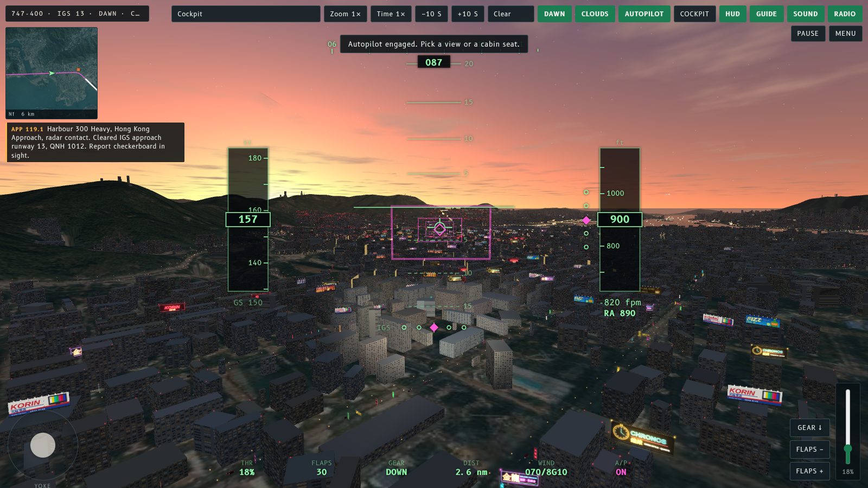Viewport: 868px width, 488px height.
Task: Toggle the HUD overlay button
Action: coord(732,14)
